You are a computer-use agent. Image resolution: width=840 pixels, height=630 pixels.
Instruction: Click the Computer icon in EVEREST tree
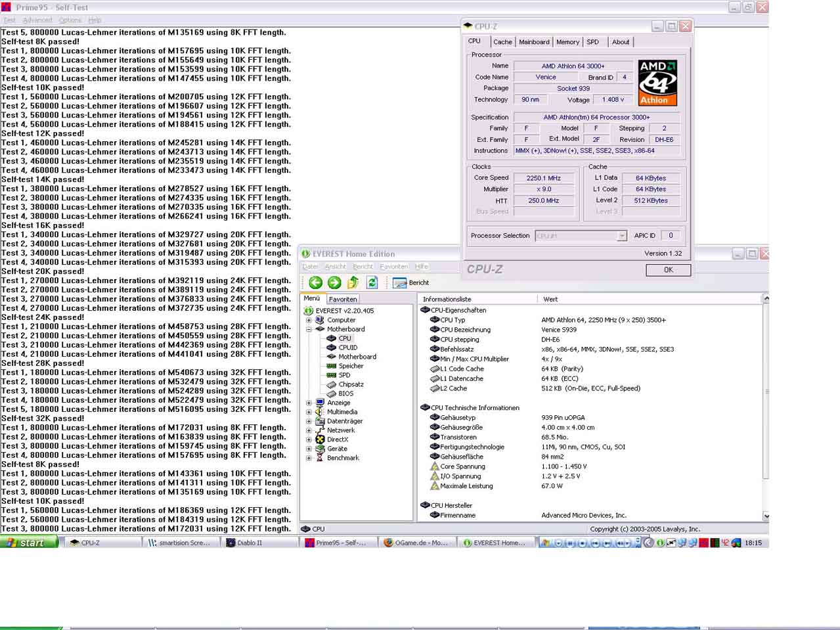[x=320, y=320]
